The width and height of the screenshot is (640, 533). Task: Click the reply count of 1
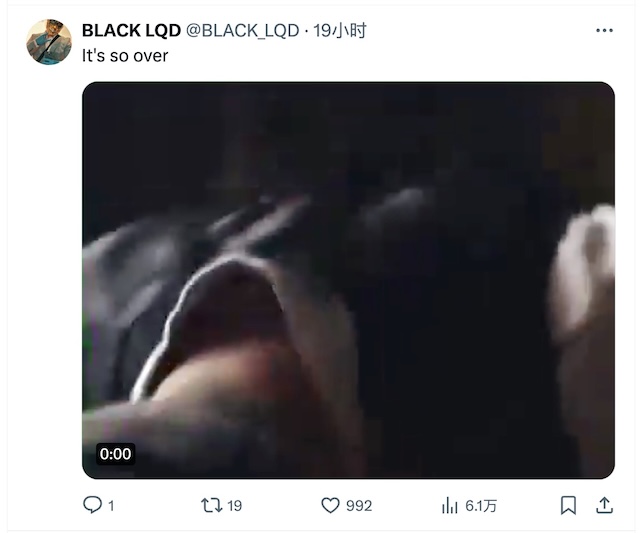point(111,506)
